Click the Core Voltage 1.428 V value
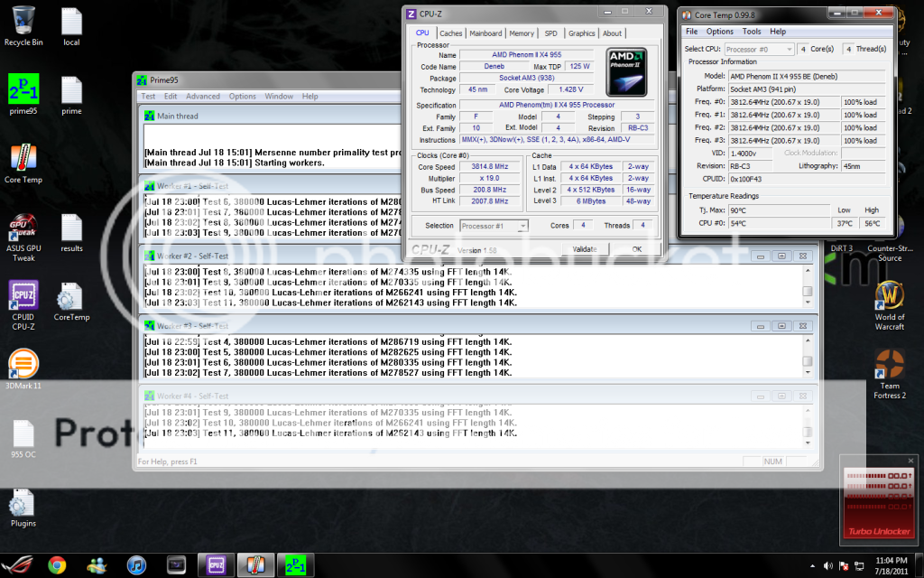Image resolution: width=924 pixels, height=578 pixels. (570, 89)
